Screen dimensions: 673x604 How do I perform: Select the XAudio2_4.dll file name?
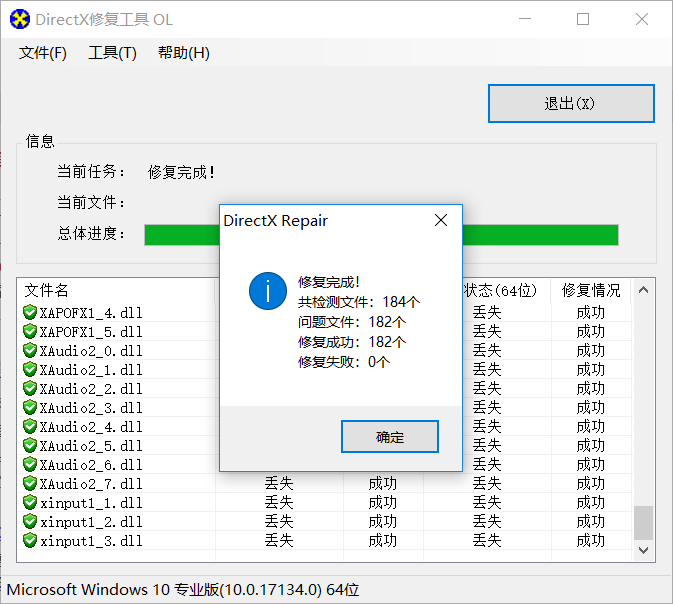coord(91,427)
